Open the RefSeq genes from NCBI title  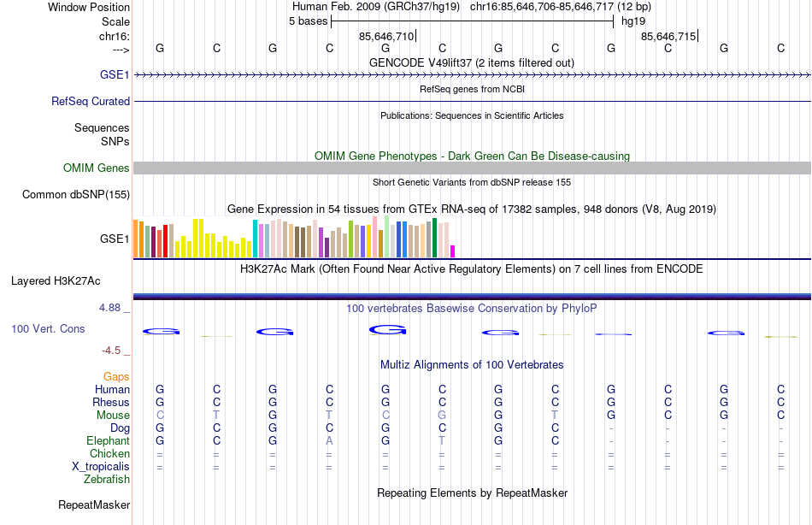(472, 89)
